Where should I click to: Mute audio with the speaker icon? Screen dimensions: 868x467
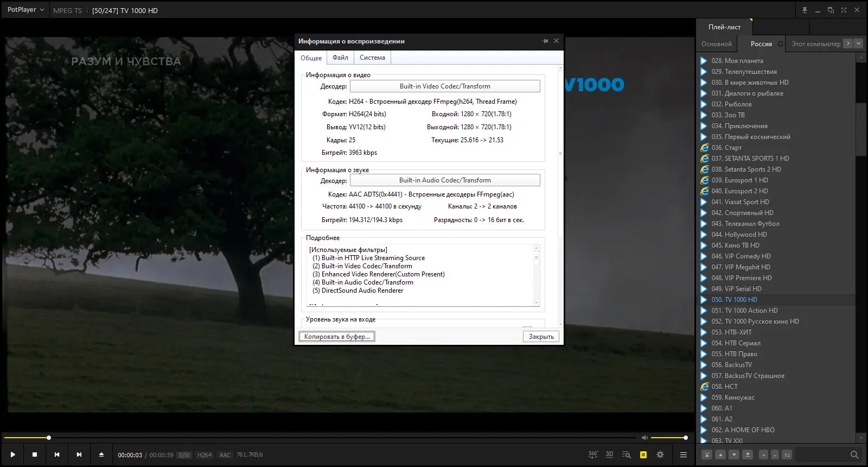coord(644,438)
